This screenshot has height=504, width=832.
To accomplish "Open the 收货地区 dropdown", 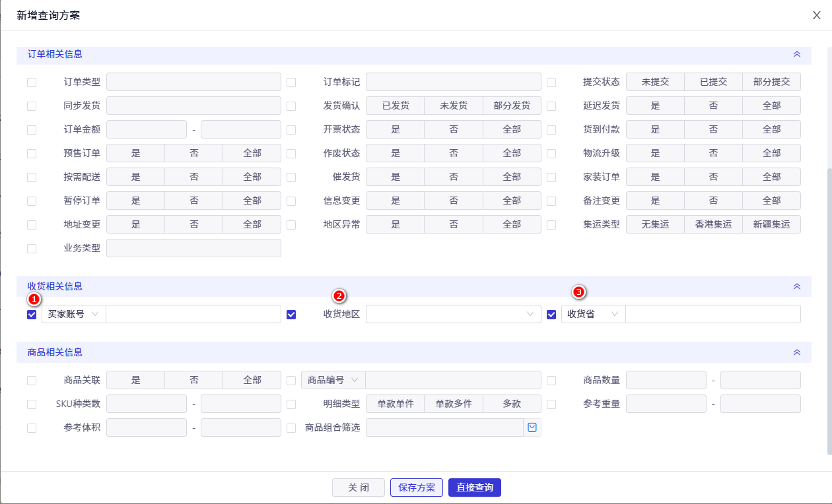I will coord(454,314).
